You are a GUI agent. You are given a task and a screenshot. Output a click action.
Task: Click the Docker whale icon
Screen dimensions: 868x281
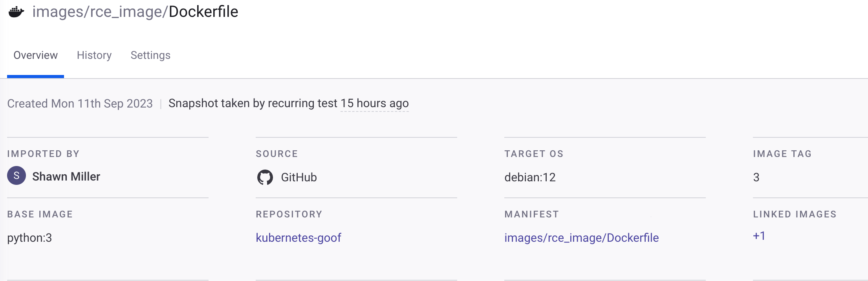[16, 12]
